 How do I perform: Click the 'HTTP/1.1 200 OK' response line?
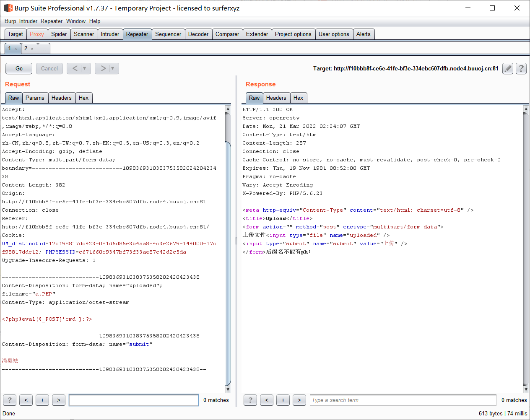point(268,109)
